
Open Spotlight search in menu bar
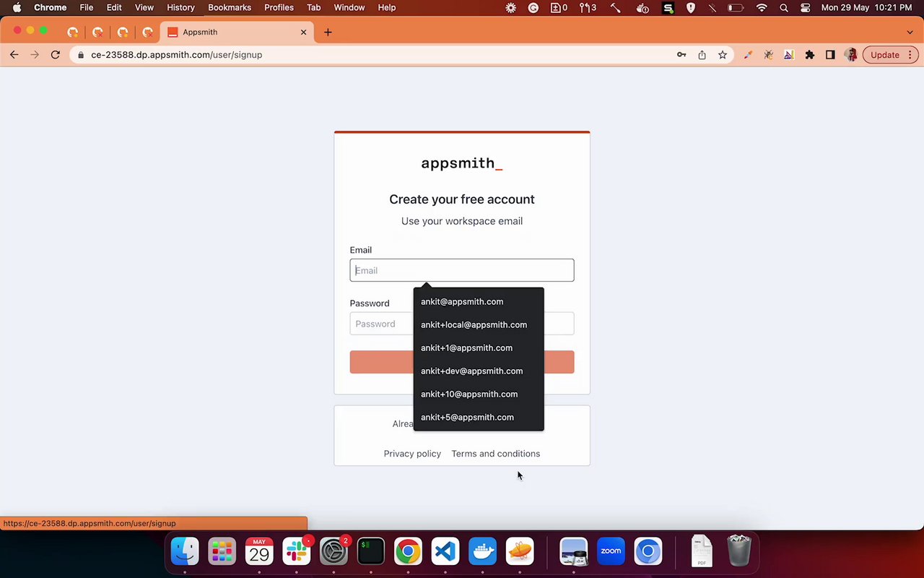[784, 7]
